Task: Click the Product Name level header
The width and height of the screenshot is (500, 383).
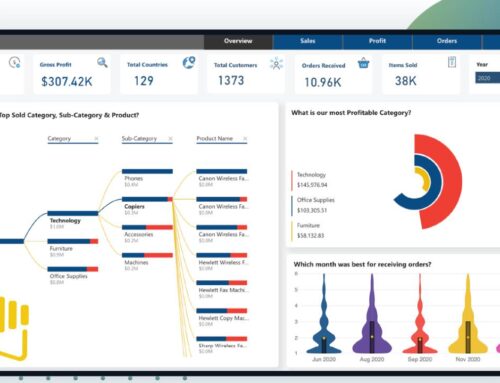Action: click(x=215, y=138)
